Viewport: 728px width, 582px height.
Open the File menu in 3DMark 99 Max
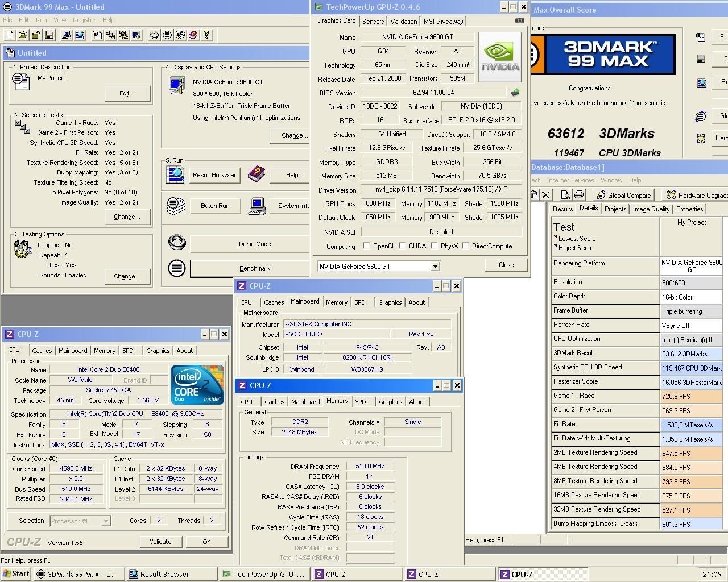(7, 20)
